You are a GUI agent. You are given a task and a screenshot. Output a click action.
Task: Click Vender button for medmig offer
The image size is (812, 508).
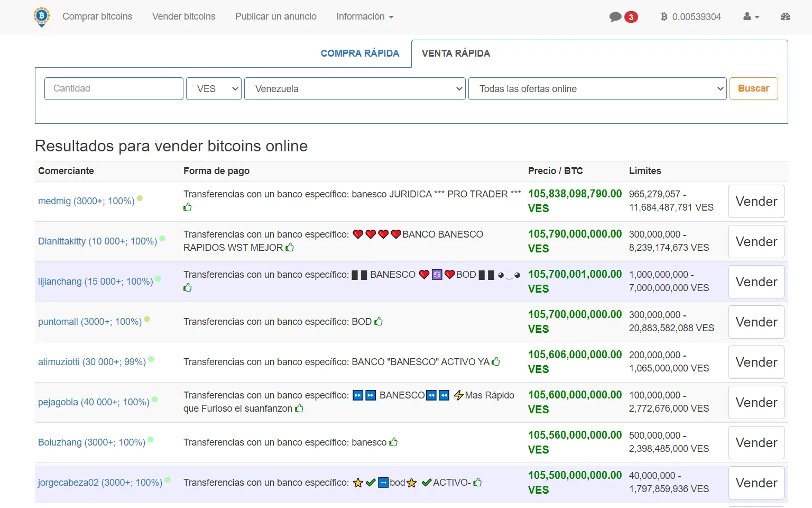pos(756,201)
